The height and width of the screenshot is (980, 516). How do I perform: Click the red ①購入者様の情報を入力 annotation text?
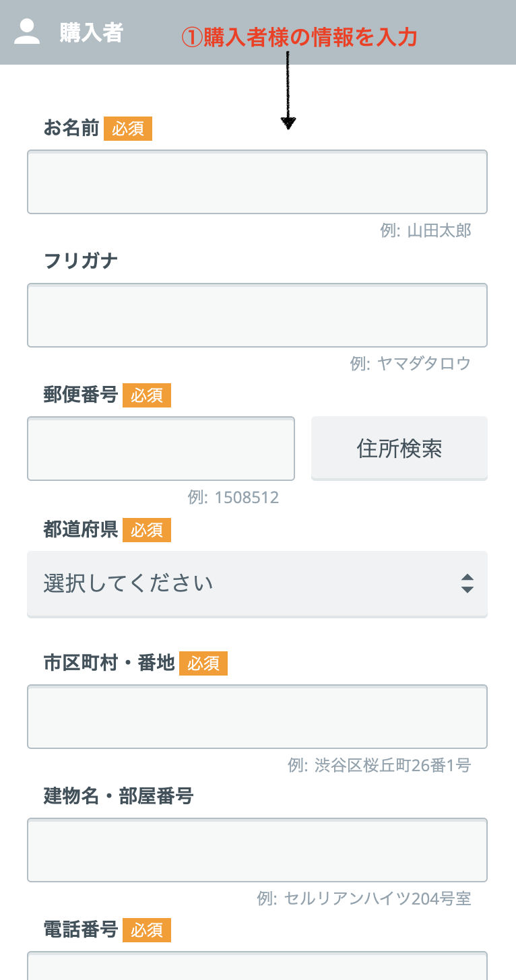click(x=300, y=37)
